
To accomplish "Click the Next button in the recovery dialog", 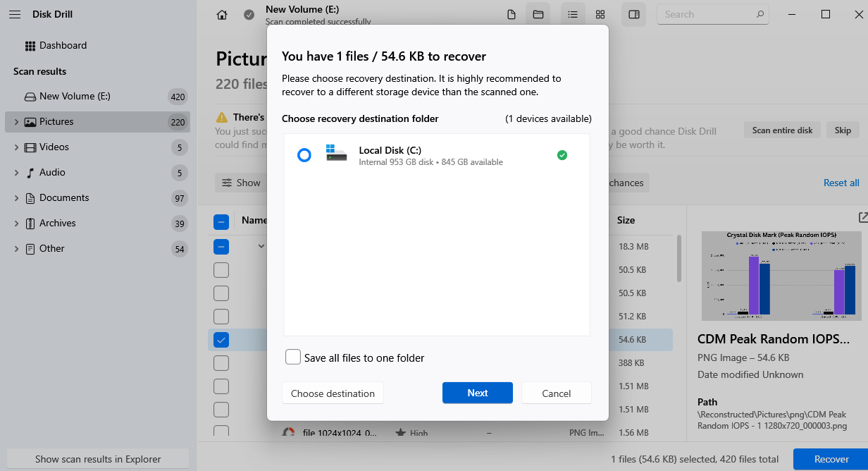I will point(478,393).
